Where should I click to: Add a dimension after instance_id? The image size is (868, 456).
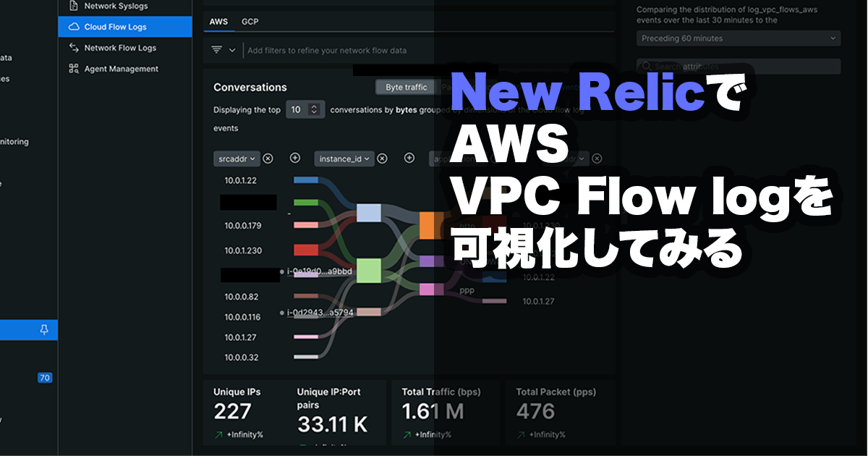coord(409,158)
